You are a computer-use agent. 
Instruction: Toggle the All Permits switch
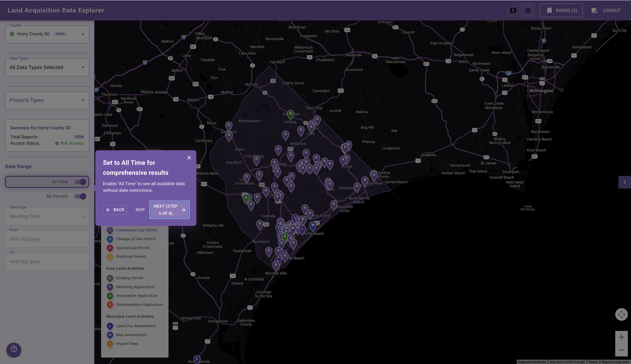[80, 196]
